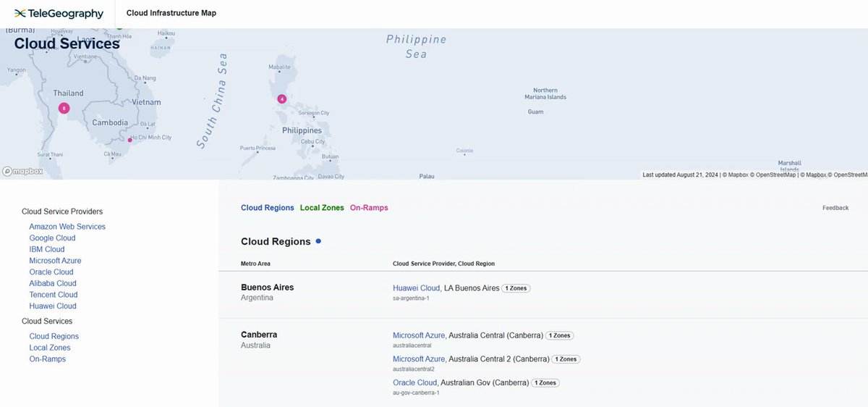868x407 pixels.
Task: Select the Philippines cluster marker labeled 4
Action: [x=282, y=99]
